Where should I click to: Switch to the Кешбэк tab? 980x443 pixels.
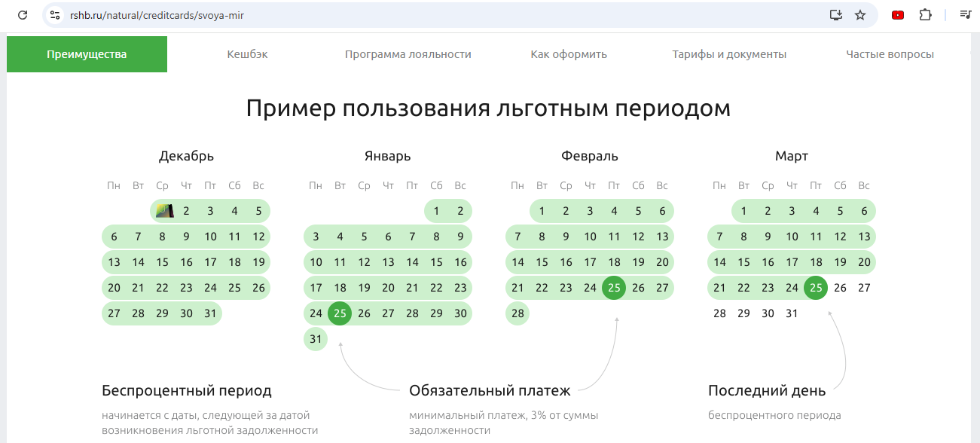[x=247, y=54]
